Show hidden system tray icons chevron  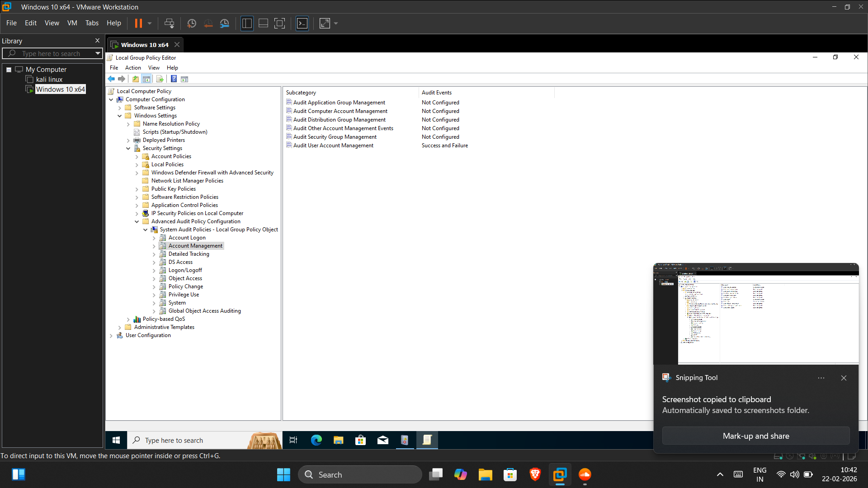(720, 474)
